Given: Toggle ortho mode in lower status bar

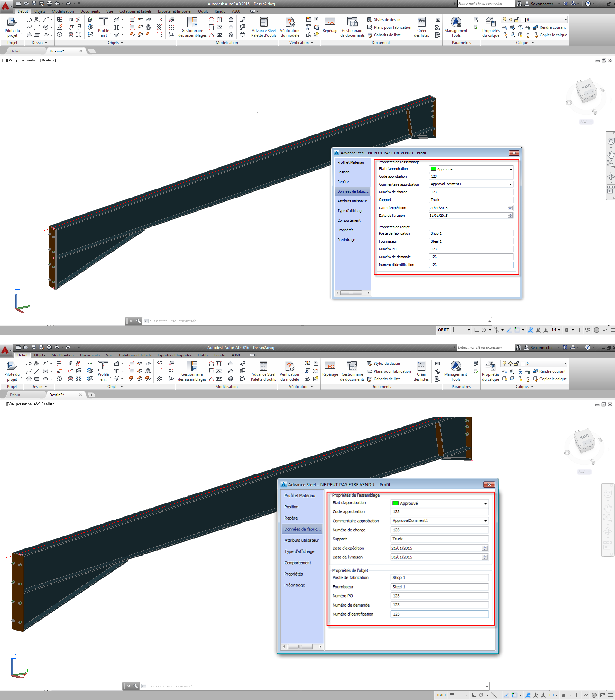Looking at the screenshot, I should click(x=474, y=695).
